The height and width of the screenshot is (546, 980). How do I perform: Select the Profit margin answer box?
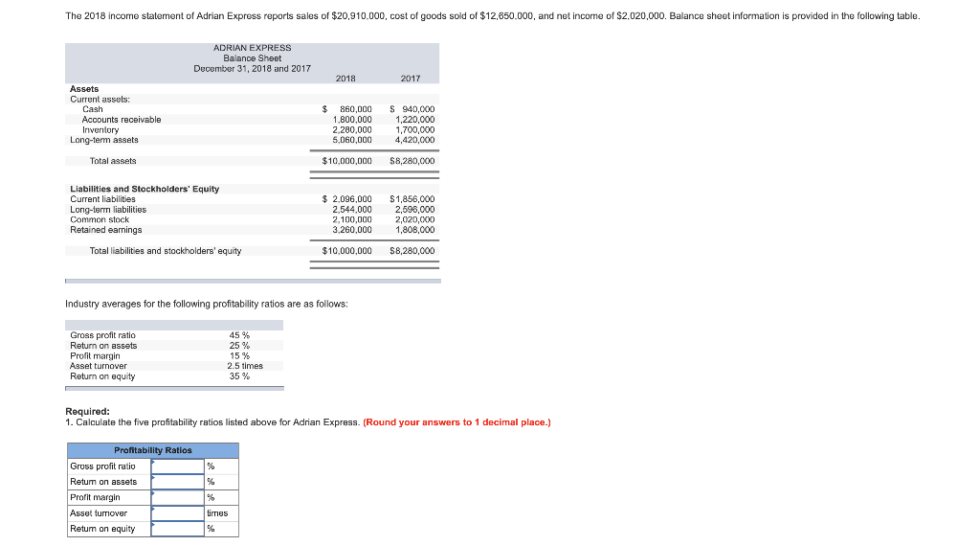coord(177,498)
